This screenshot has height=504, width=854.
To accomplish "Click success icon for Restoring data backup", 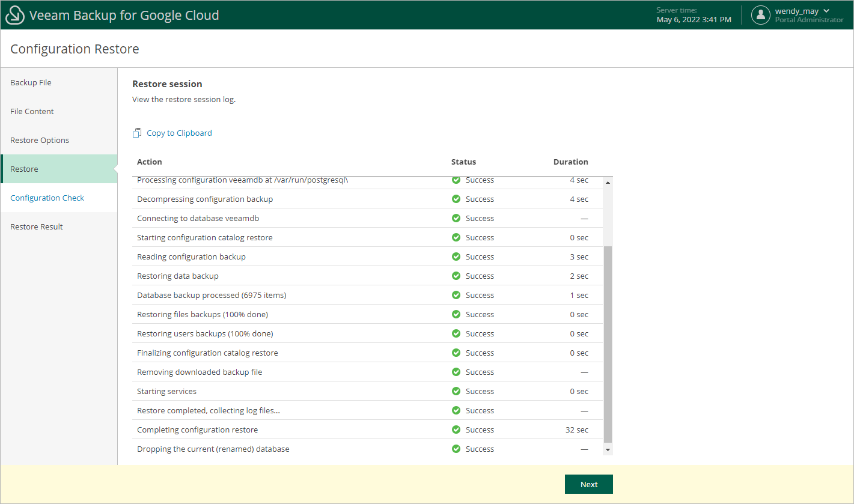I will [456, 276].
